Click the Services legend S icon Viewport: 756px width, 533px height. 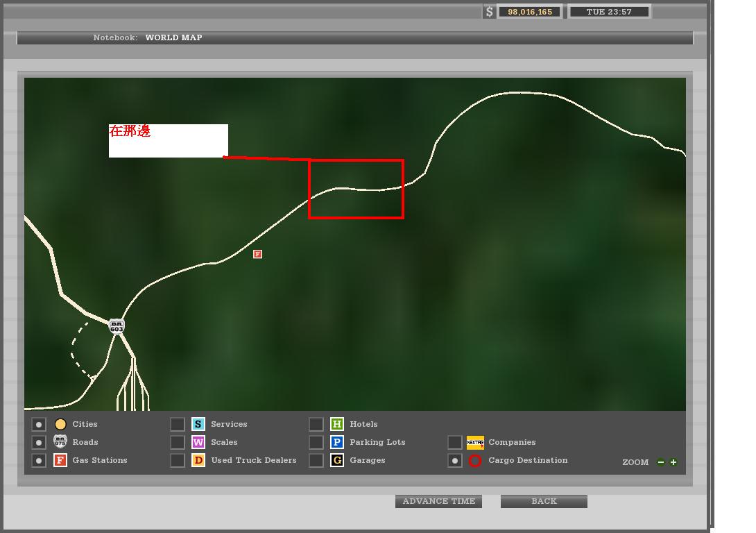198,424
